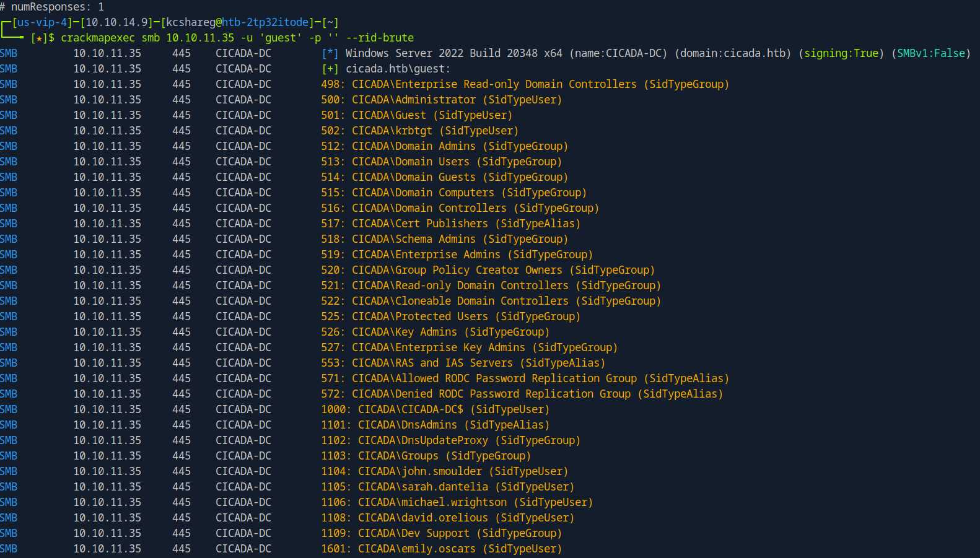Click '1104: CICADA\john.smoulder' user entry
Viewport: 980px width, 558px height.
(x=445, y=471)
